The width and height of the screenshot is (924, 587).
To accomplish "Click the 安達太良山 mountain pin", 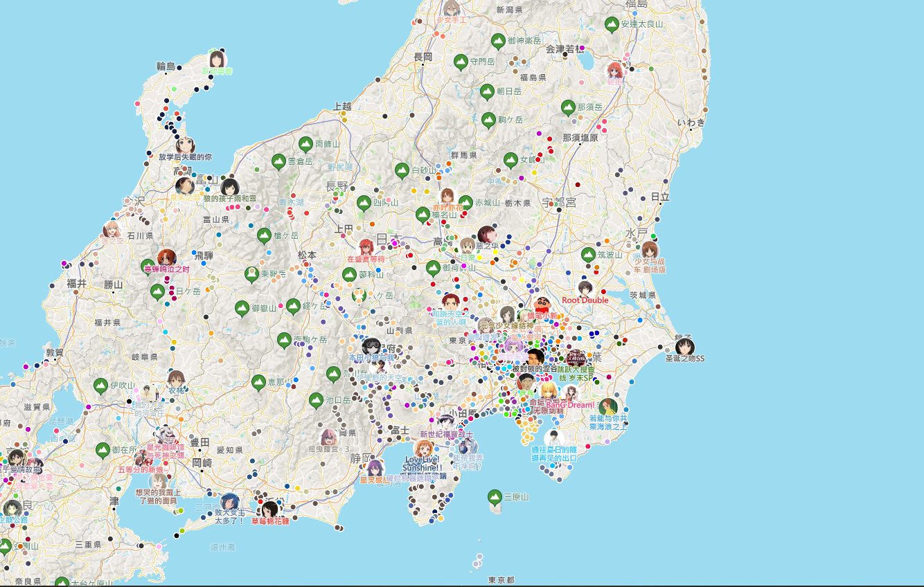I will 612,24.
